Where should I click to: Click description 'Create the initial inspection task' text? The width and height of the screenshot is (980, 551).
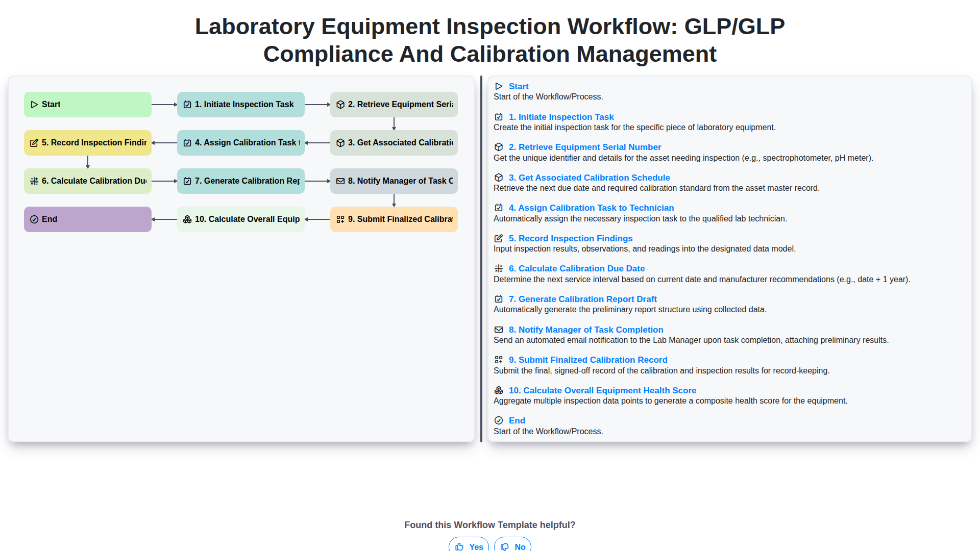634,128
